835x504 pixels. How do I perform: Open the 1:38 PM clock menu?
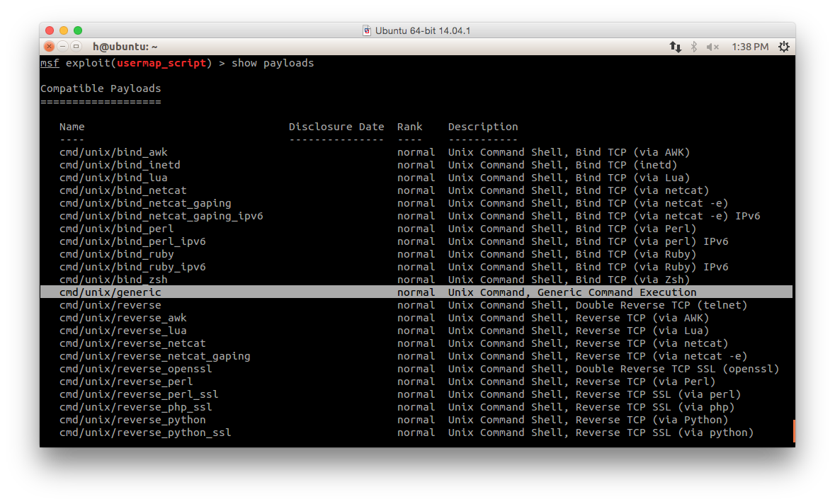tap(750, 47)
